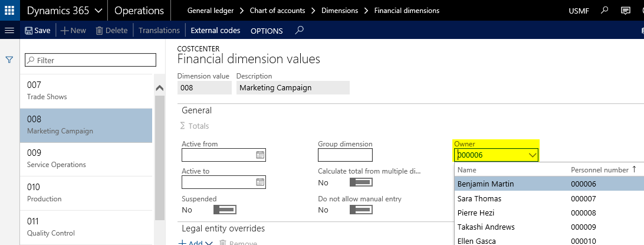The height and width of the screenshot is (245, 644).
Task: Toggle Do not allow manual entry
Action: pos(360,210)
